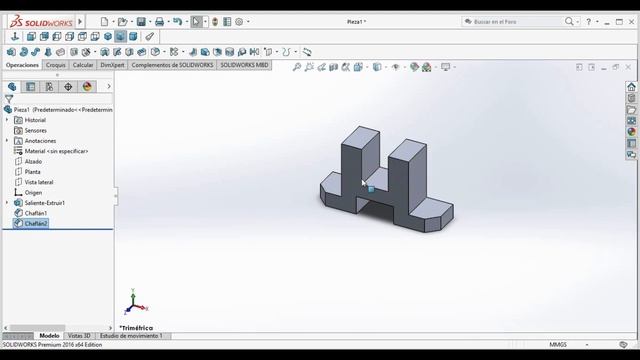Switch to PropertyManager tab

31,87
